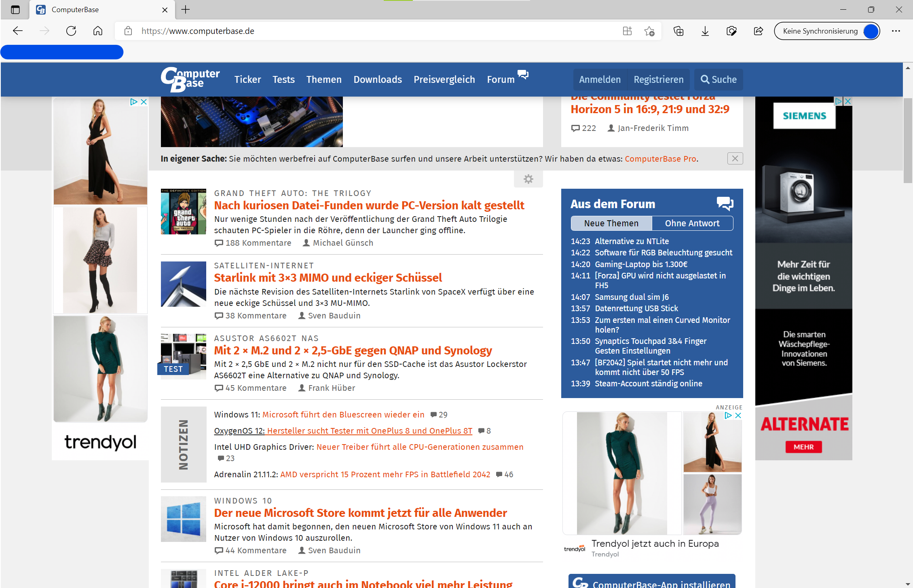Open the Collections icon in toolbar
The image size is (913, 588).
point(678,31)
